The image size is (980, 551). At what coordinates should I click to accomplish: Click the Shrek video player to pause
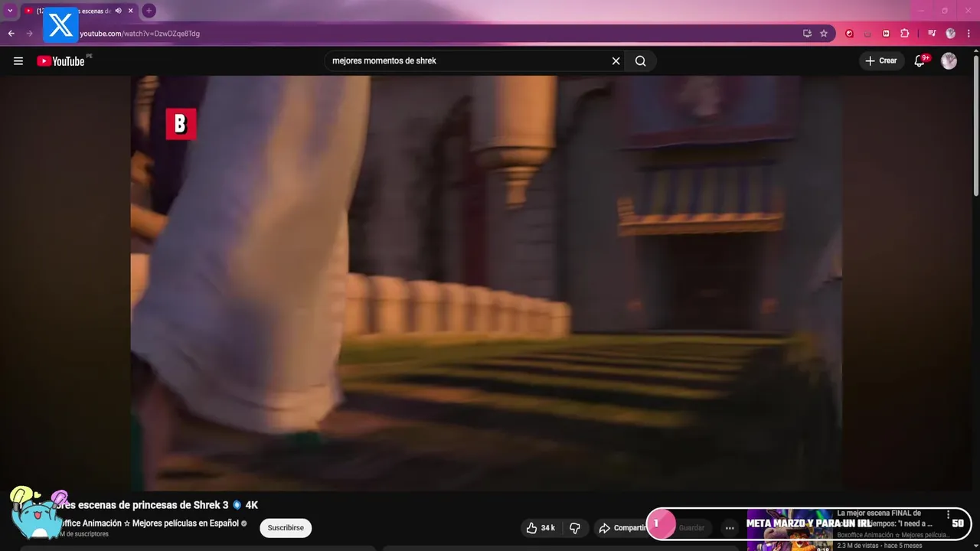[x=486, y=283]
